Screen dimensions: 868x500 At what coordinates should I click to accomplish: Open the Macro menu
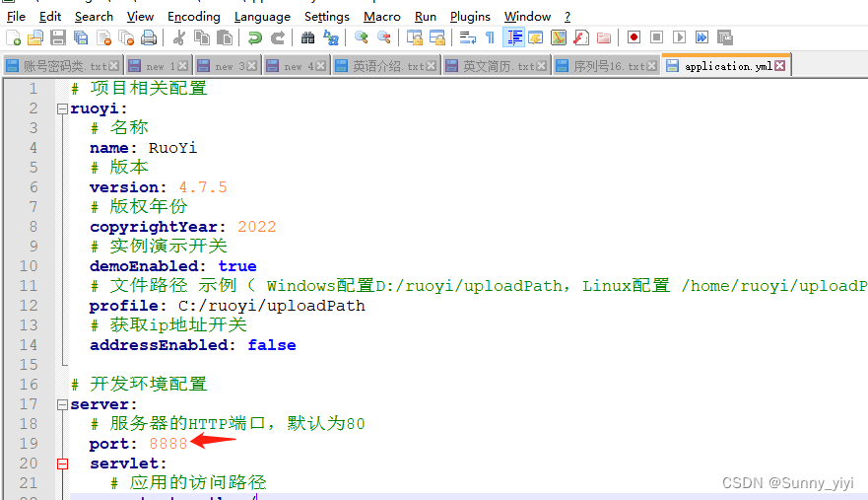pyautogui.click(x=382, y=17)
